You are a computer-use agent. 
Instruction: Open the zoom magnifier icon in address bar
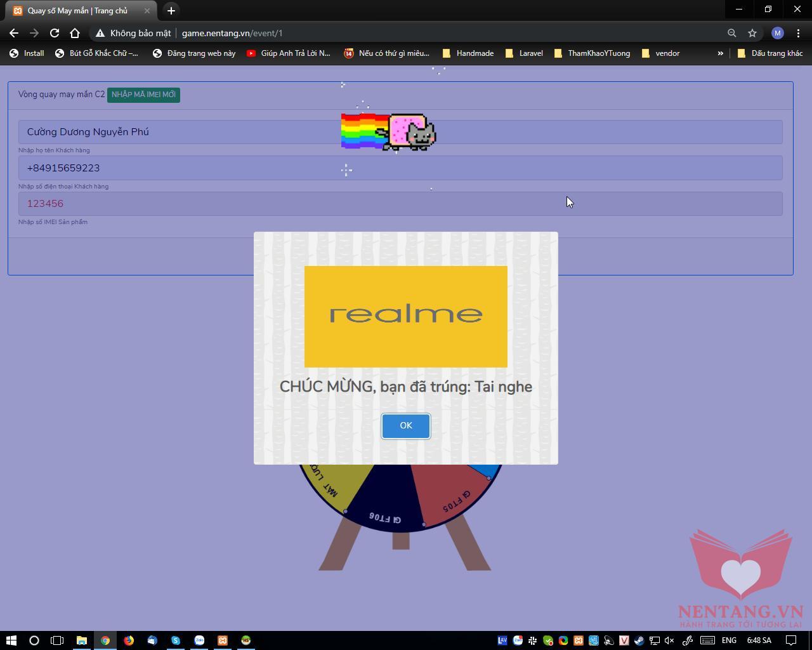731,33
